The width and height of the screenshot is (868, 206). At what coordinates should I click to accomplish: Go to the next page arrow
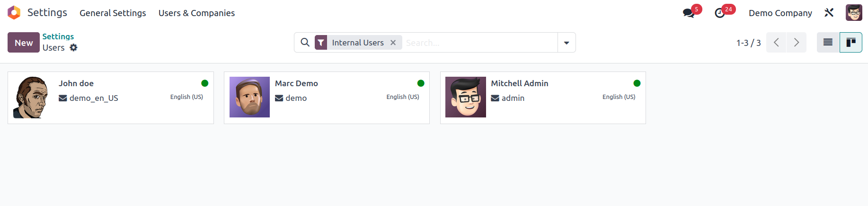click(x=797, y=43)
